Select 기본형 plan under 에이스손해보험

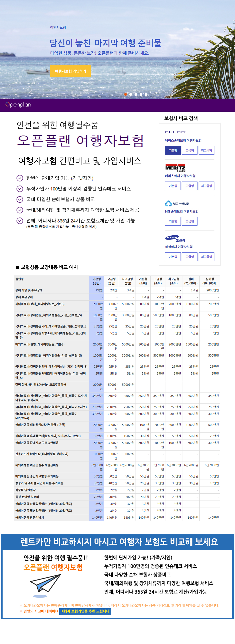click(x=173, y=150)
